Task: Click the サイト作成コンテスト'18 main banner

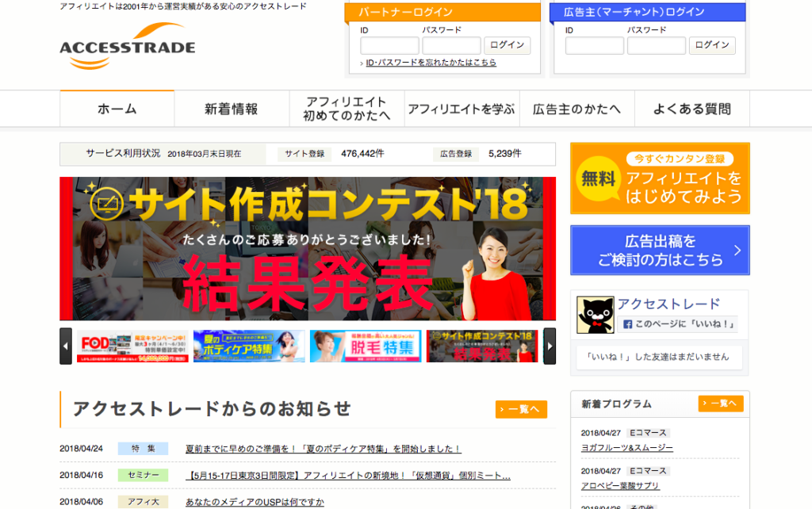Action: click(x=308, y=248)
